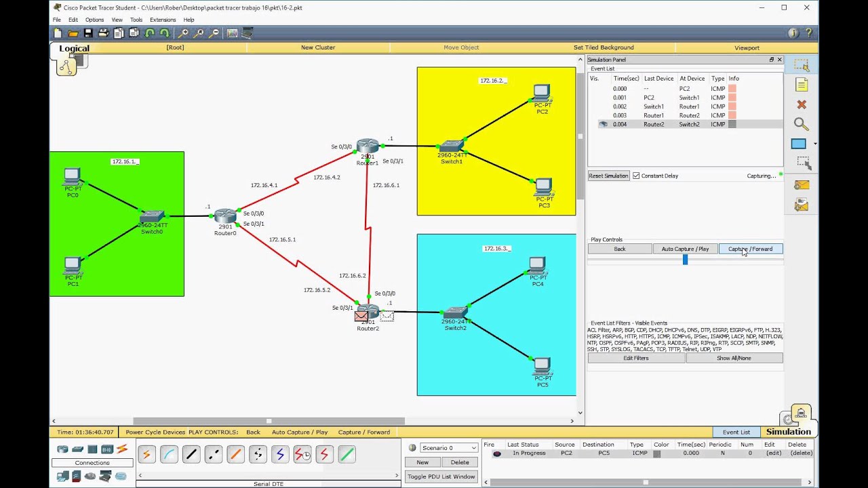Click the Router1 device in the workspace
The image size is (868, 488).
368,146
